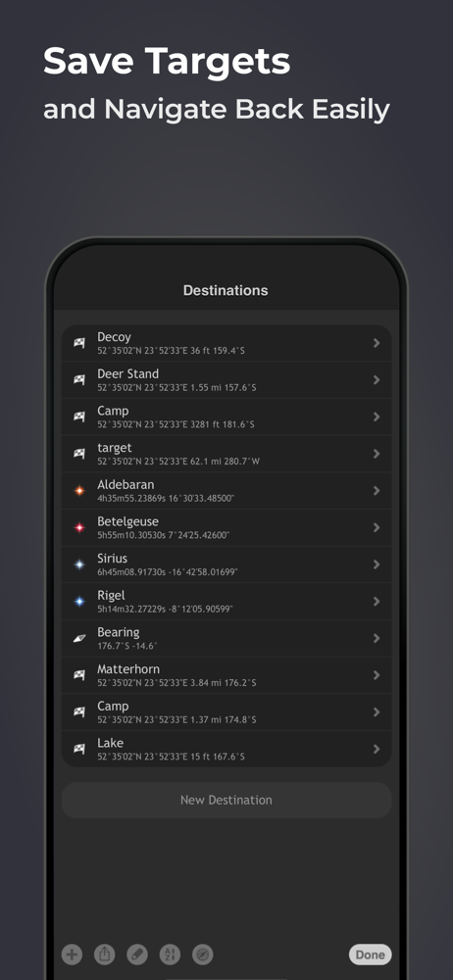The height and width of the screenshot is (980, 453).
Task: Tap the A-Z sort icon
Action: [x=170, y=955]
